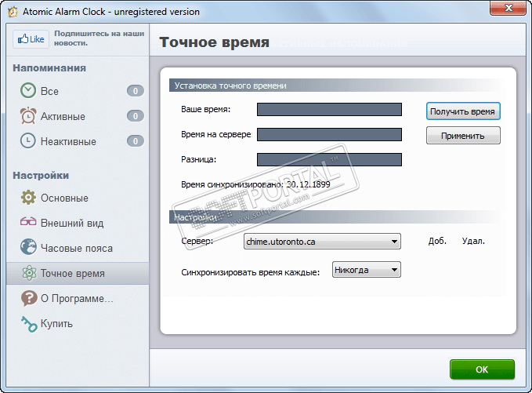532x393 pixels.
Task: Select the Точное время menu item
Action: point(78,273)
